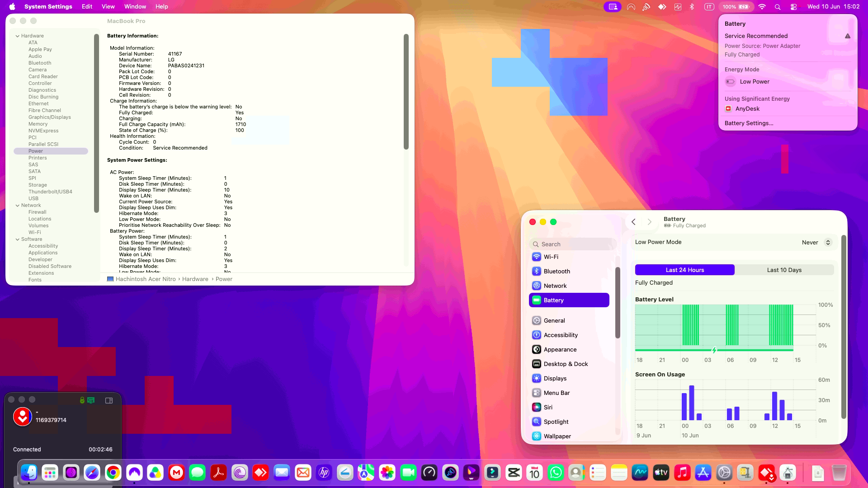Click Hardware in the path bar

point(195,279)
